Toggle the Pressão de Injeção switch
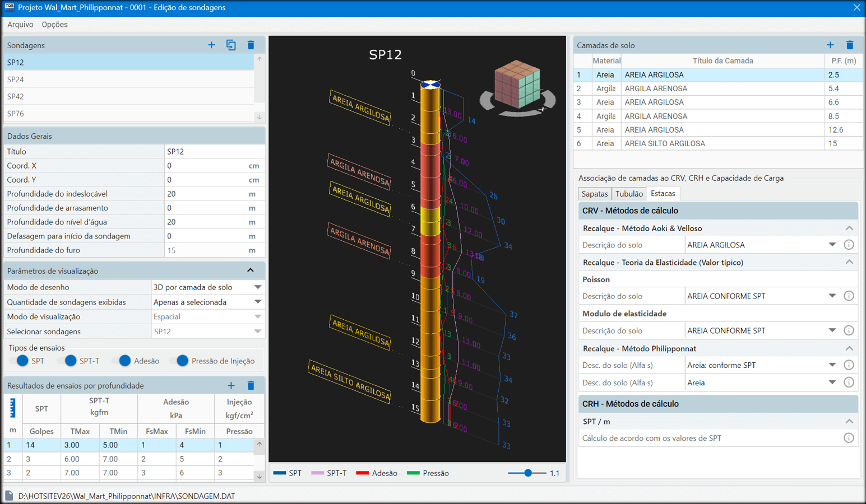The image size is (866, 504). pos(180,361)
